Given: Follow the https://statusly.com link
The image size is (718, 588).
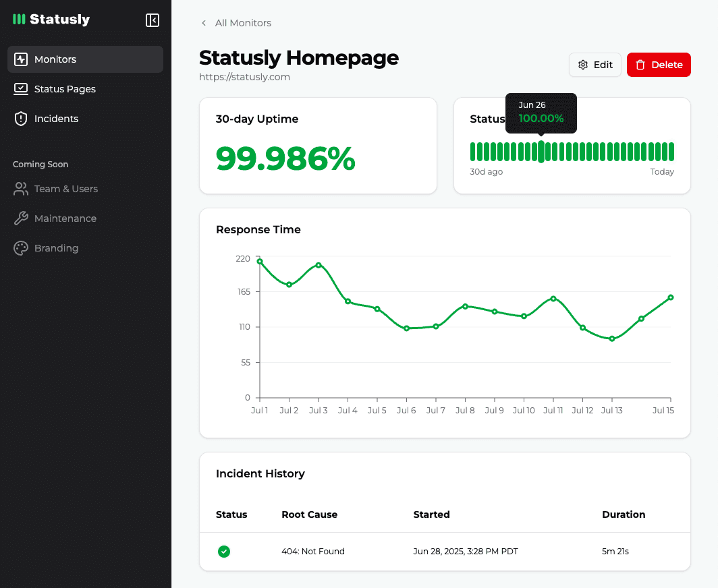Looking at the screenshot, I should click(244, 76).
